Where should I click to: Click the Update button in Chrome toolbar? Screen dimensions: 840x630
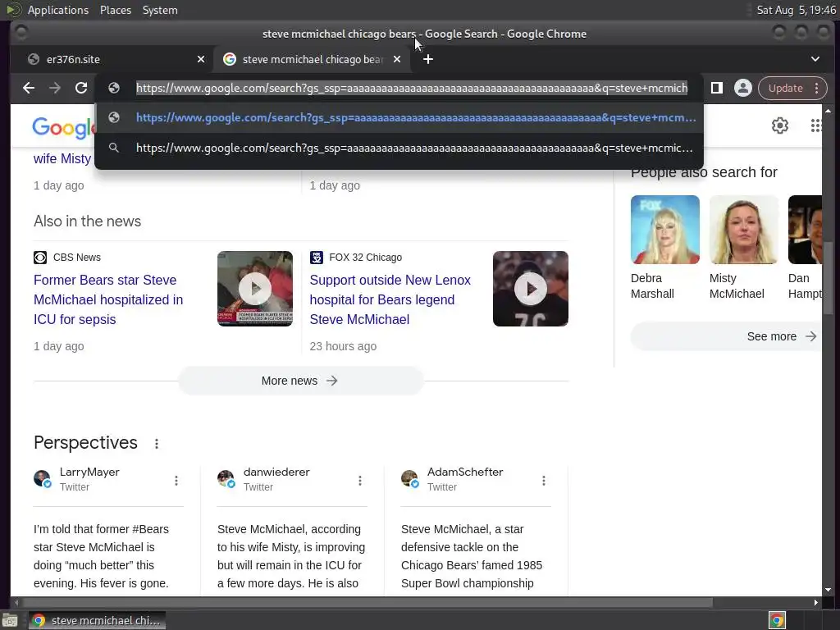coord(785,88)
